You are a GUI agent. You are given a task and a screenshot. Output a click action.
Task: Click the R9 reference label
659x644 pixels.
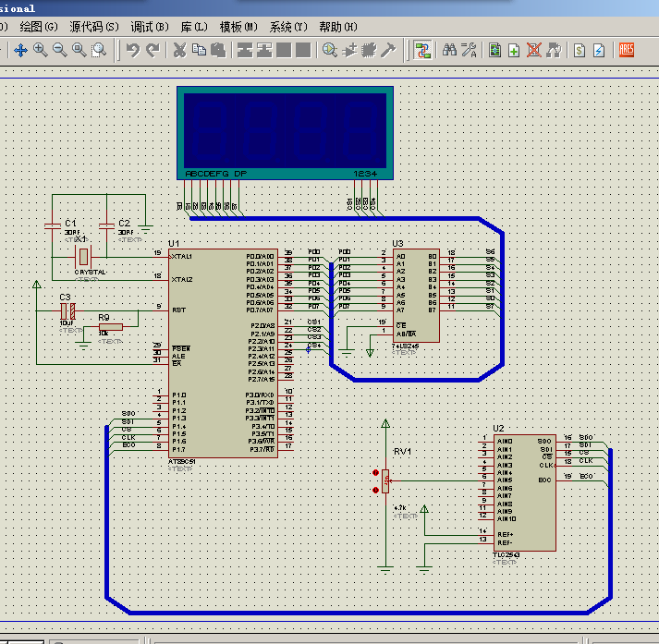pos(104,318)
